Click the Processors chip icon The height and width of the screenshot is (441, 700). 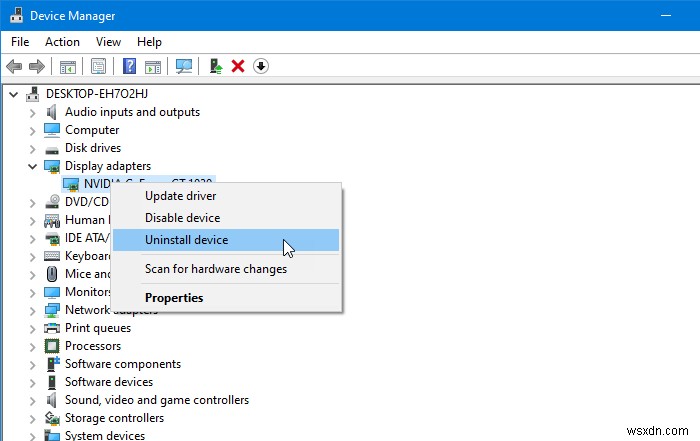[x=52, y=346]
